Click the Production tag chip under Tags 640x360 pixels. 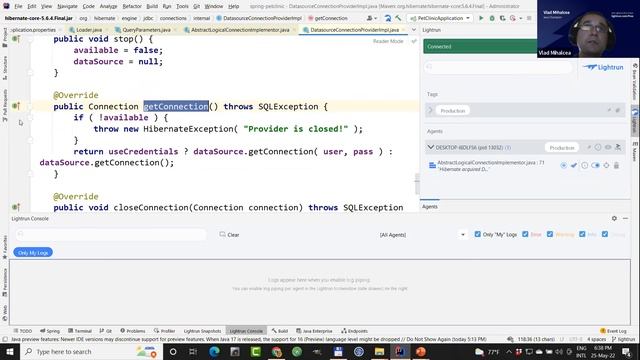click(x=453, y=111)
